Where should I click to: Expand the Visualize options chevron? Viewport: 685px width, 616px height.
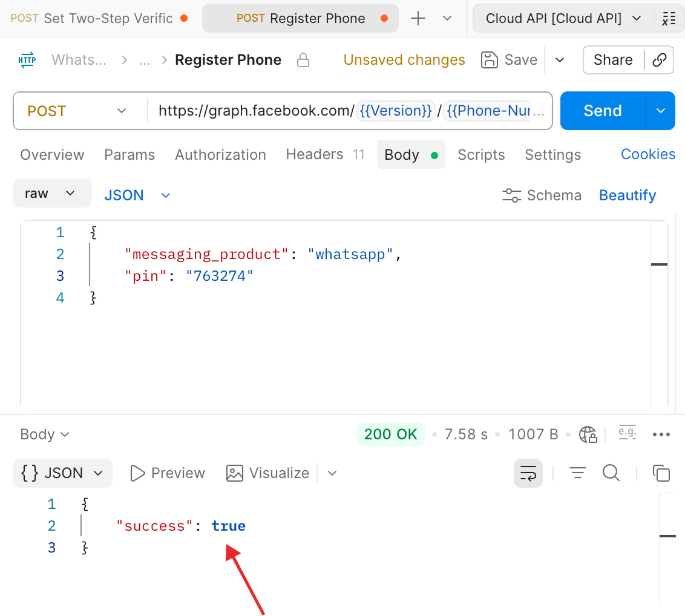coord(332,473)
